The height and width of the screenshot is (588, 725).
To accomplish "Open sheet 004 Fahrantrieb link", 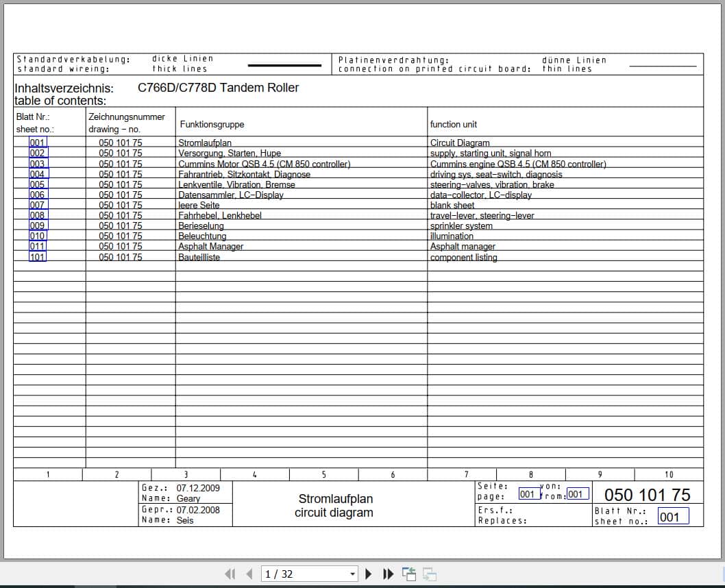I will [38, 174].
